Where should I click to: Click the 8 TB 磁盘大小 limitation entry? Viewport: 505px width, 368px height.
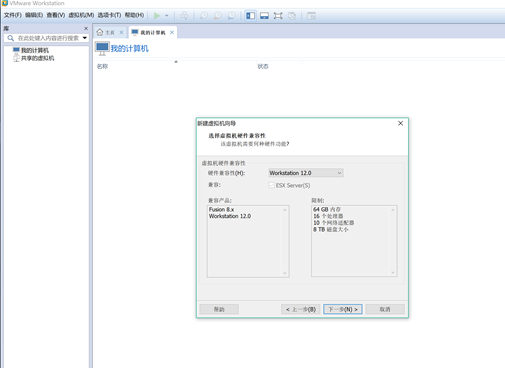[330, 230]
